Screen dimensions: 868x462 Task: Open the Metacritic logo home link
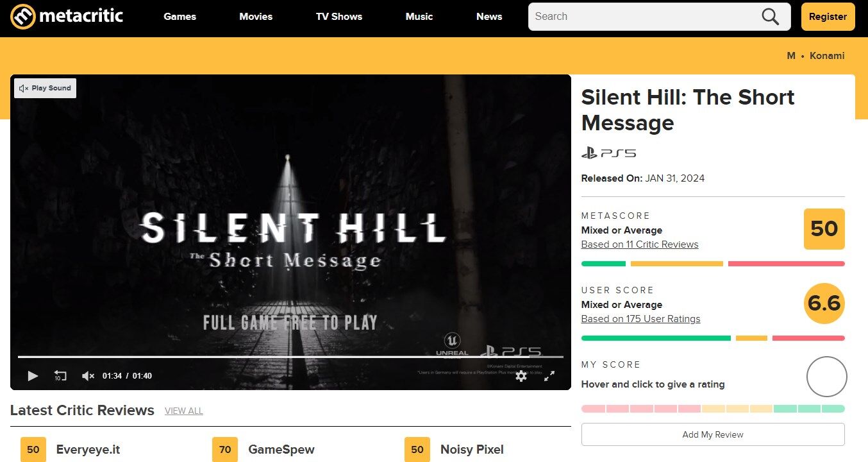coord(67,17)
